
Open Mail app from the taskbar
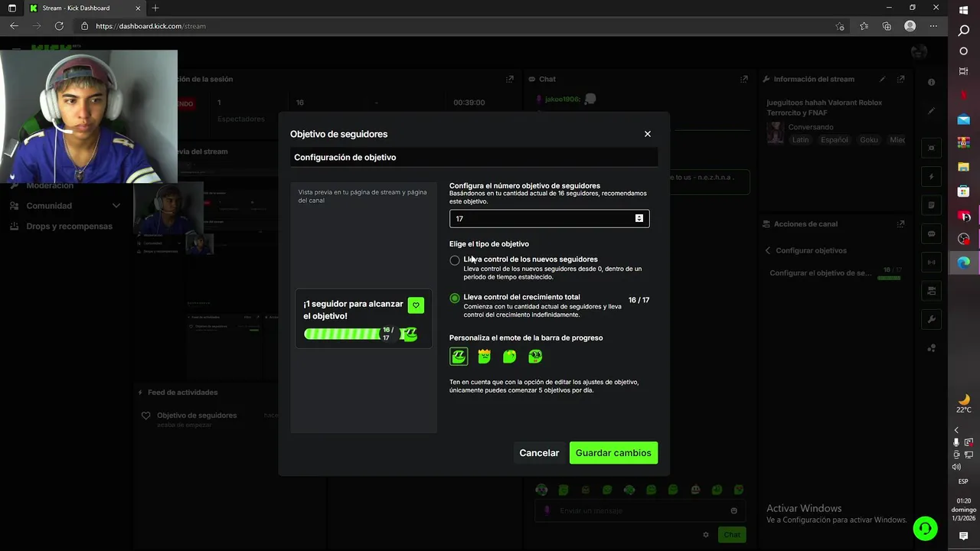[x=964, y=119]
